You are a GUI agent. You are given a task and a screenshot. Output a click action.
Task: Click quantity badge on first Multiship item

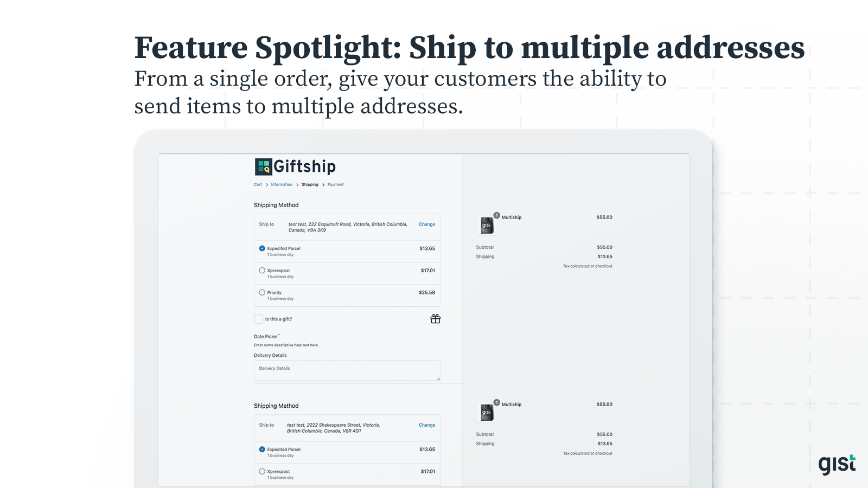click(496, 215)
